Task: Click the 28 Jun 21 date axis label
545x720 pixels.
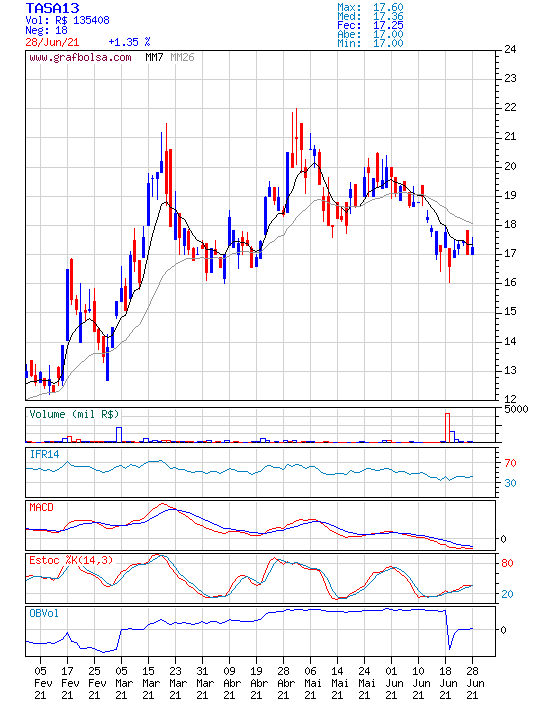Action: pyautogui.click(x=472, y=683)
